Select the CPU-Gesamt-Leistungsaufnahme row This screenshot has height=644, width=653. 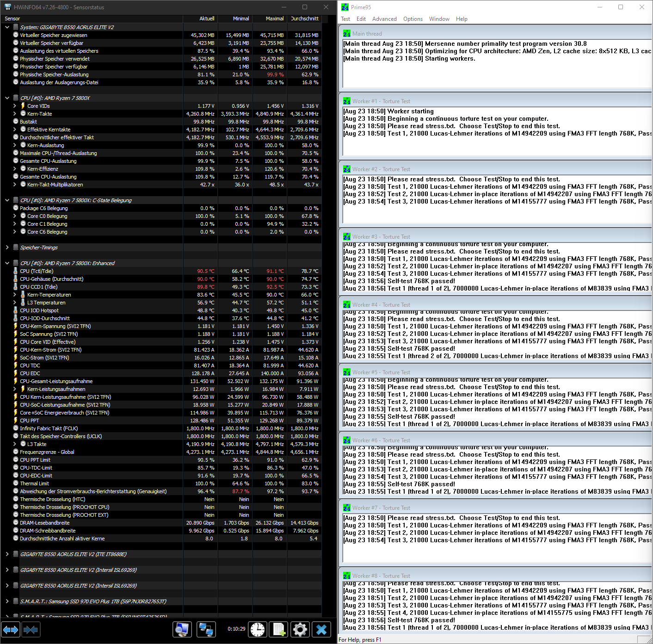161,381
